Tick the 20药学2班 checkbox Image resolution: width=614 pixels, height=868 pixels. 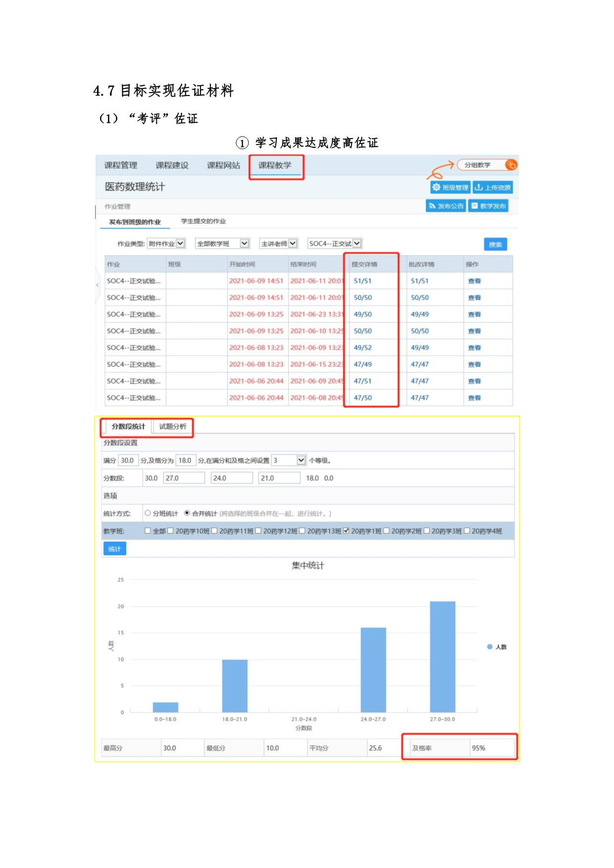386,531
